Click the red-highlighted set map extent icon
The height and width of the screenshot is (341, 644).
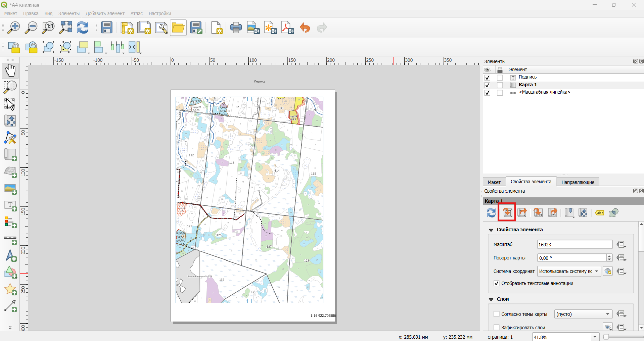507,212
